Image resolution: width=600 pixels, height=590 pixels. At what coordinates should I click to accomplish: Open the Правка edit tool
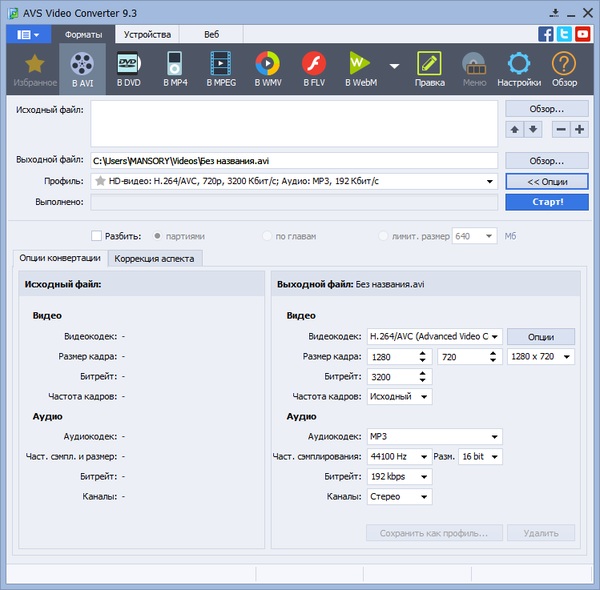pyautogui.click(x=430, y=68)
